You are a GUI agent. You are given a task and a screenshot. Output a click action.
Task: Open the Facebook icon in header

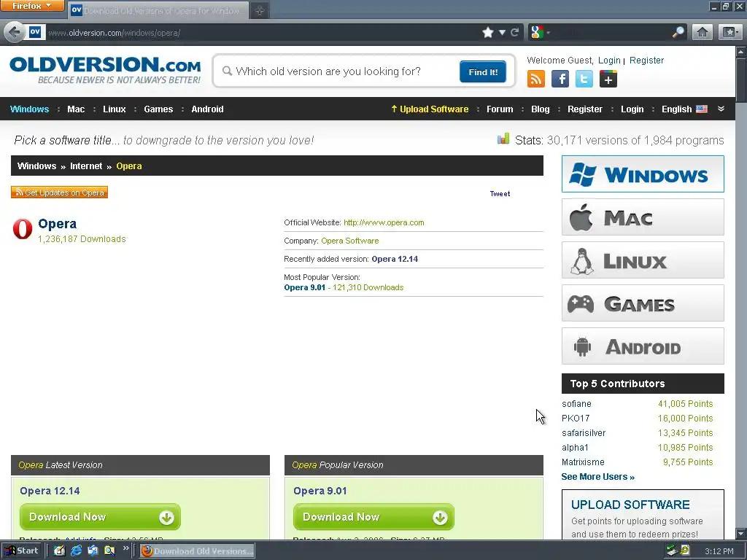[x=560, y=79]
